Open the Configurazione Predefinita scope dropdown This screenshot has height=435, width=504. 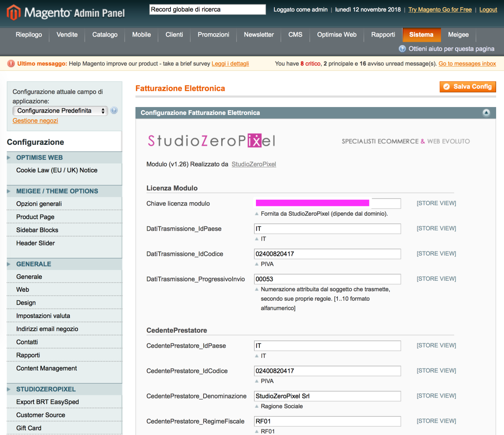60,111
